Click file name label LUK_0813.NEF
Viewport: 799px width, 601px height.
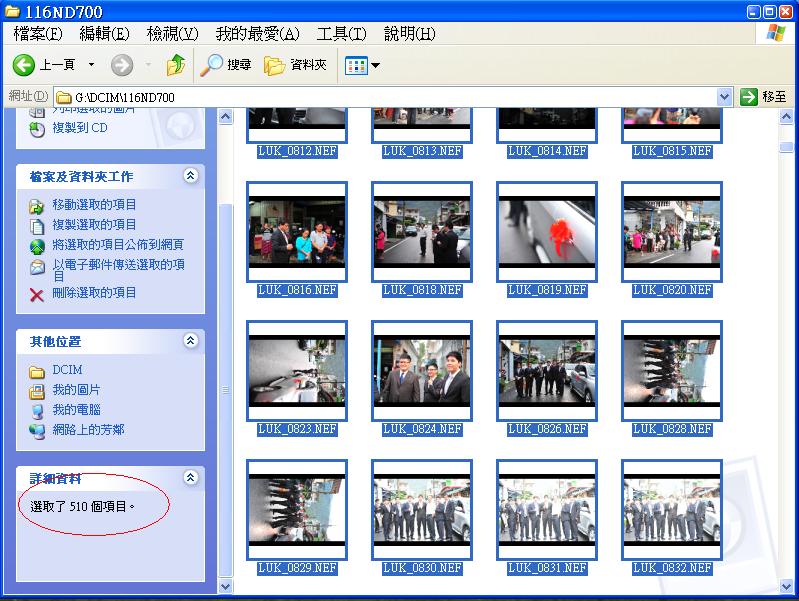422,151
